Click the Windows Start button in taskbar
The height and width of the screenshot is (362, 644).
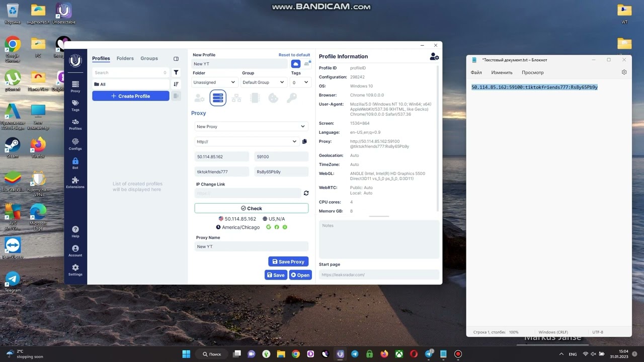[x=186, y=354]
